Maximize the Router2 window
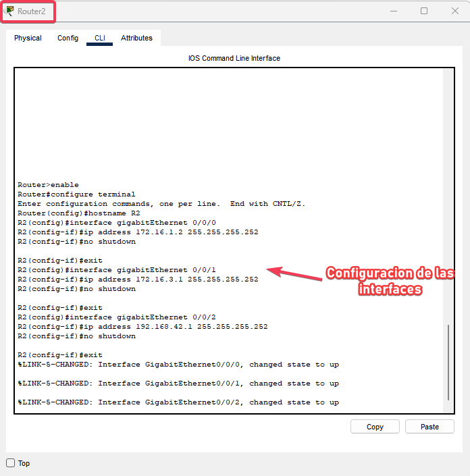This screenshot has width=470, height=476. 424,11
